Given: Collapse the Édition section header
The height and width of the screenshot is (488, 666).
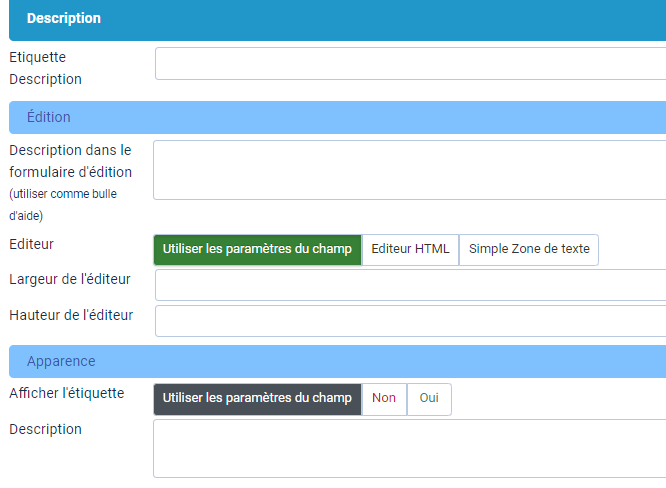Looking at the screenshot, I should point(338,117).
